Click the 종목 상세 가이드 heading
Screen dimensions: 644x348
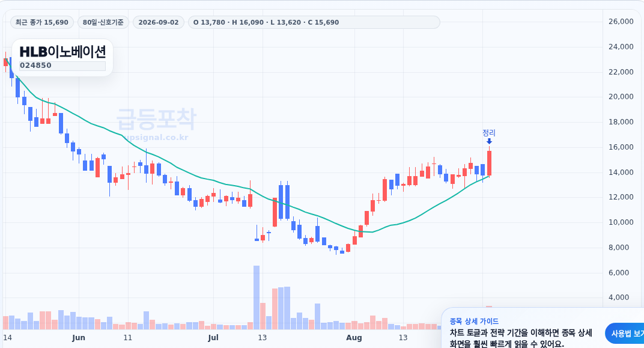(474, 322)
